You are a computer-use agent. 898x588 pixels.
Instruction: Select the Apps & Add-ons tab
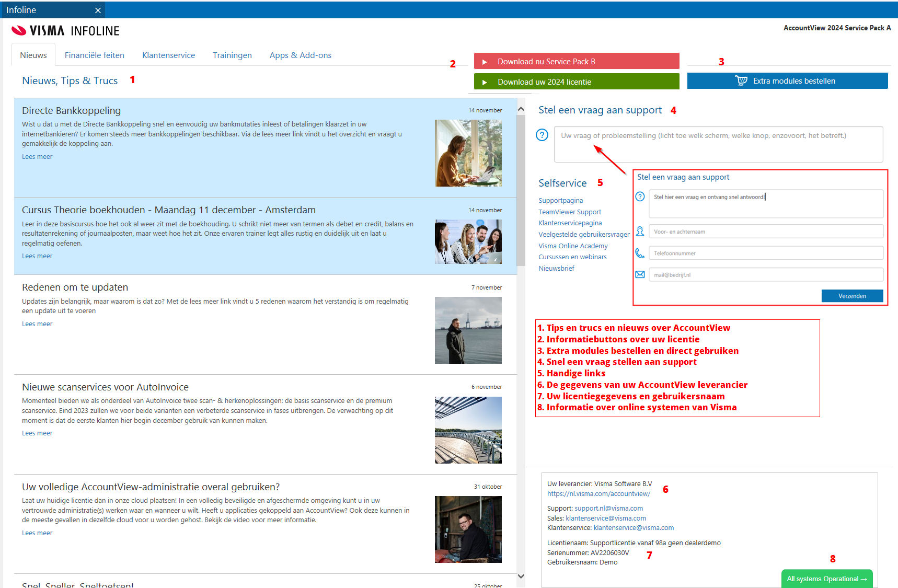(x=301, y=55)
